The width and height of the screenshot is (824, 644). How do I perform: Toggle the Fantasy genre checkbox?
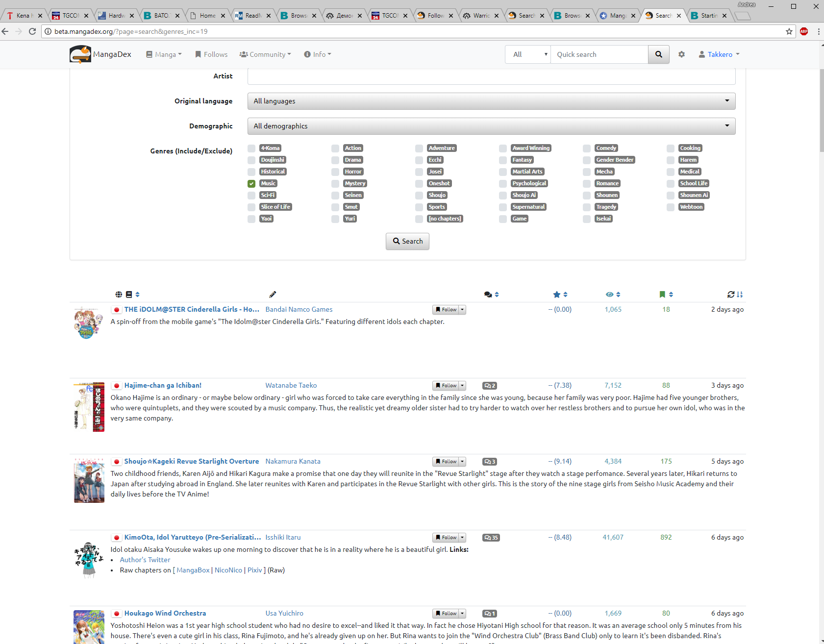coord(503,160)
